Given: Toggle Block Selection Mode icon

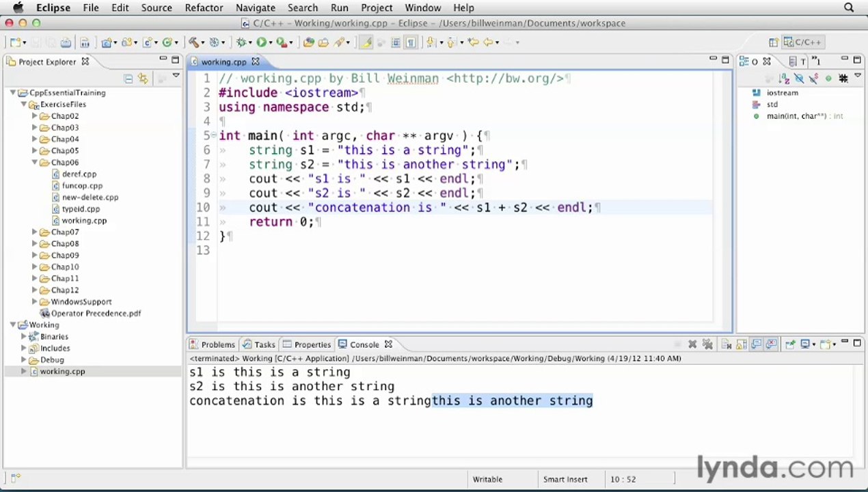Looking at the screenshot, I should point(395,42).
